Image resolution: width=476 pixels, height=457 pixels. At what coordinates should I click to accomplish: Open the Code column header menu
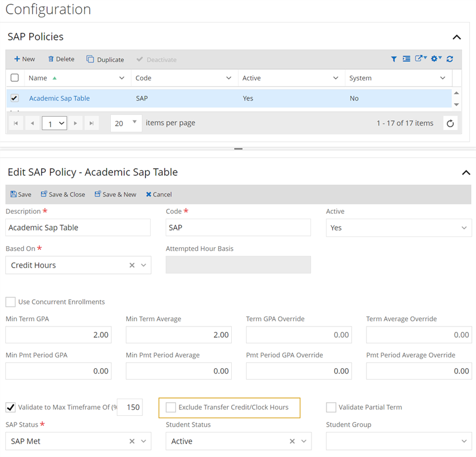tap(229, 78)
